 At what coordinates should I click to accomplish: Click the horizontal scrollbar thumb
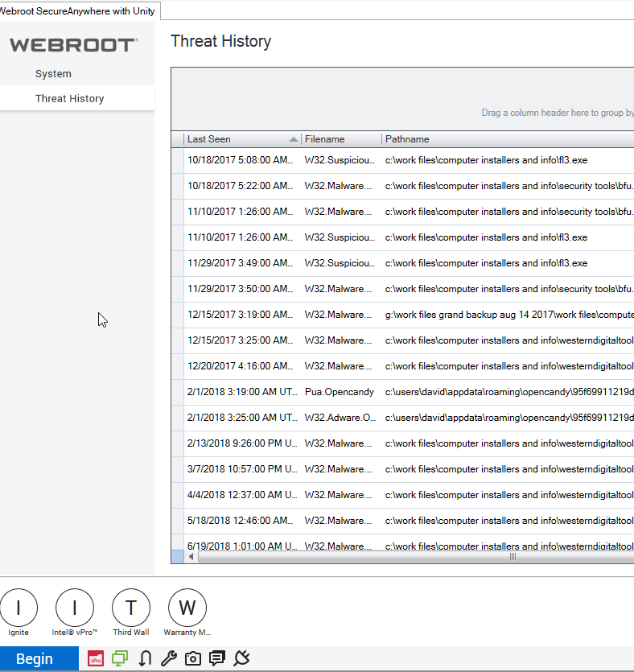pyautogui.click(x=415, y=557)
